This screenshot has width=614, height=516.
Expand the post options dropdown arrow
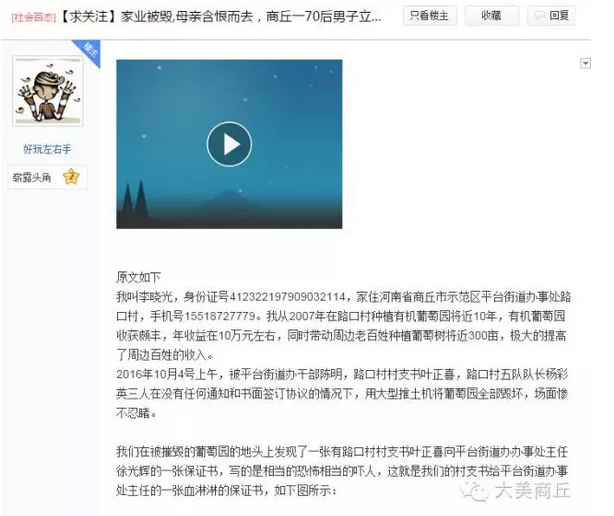tap(585, 63)
